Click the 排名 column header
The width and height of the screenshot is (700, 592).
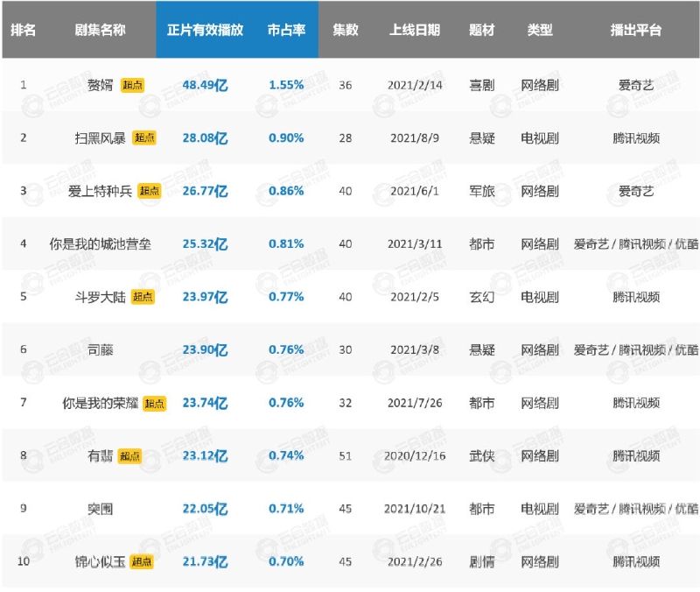click(24, 30)
